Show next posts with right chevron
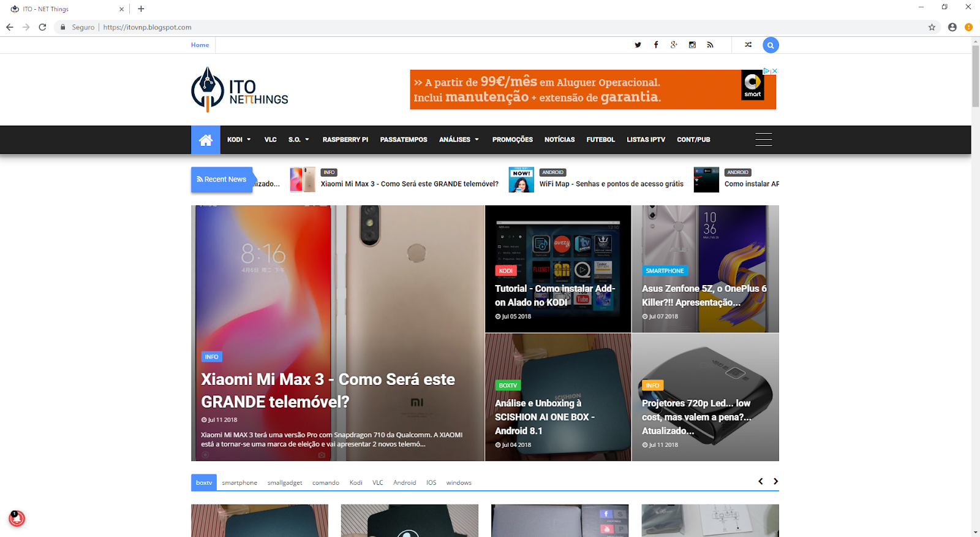 click(x=775, y=481)
